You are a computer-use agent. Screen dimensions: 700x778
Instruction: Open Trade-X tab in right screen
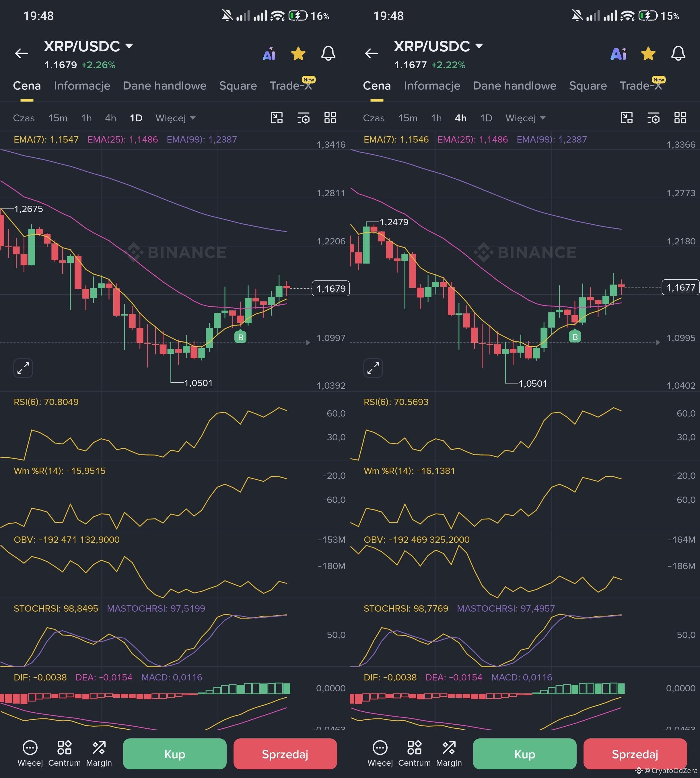click(x=641, y=85)
